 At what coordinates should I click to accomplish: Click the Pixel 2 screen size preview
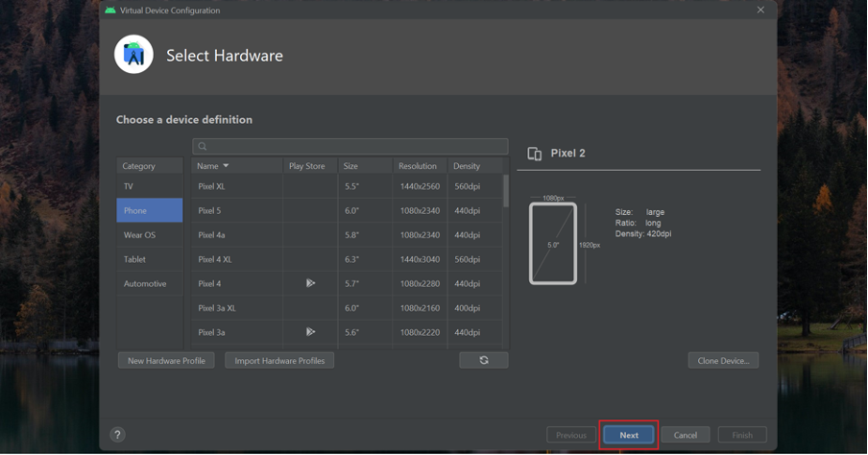pyautogui.click(x=553, y=244)
